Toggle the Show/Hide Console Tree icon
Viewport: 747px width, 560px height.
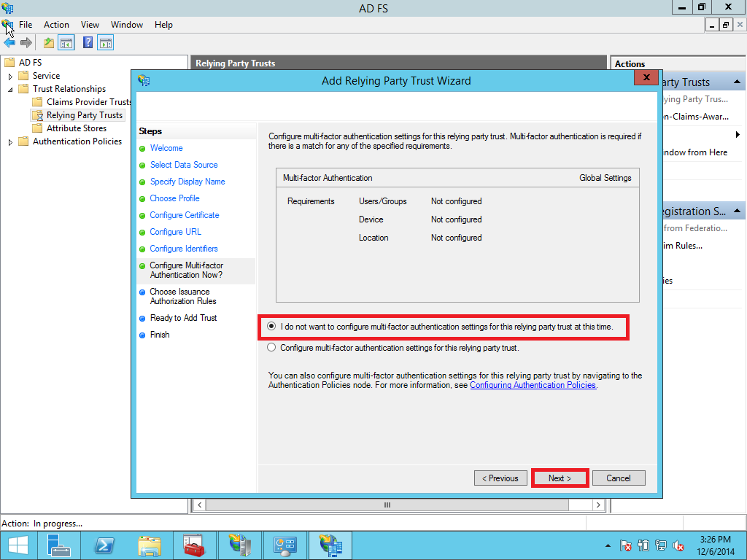tap(66, 43)
